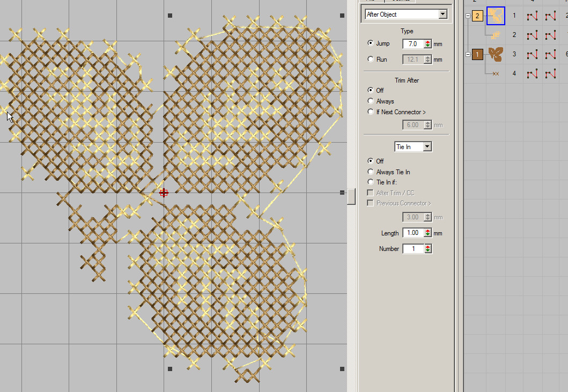This screenshot has width=568, height=392.
Task: Click second stitch-type icon in row 2
Action: coord(550,35)
